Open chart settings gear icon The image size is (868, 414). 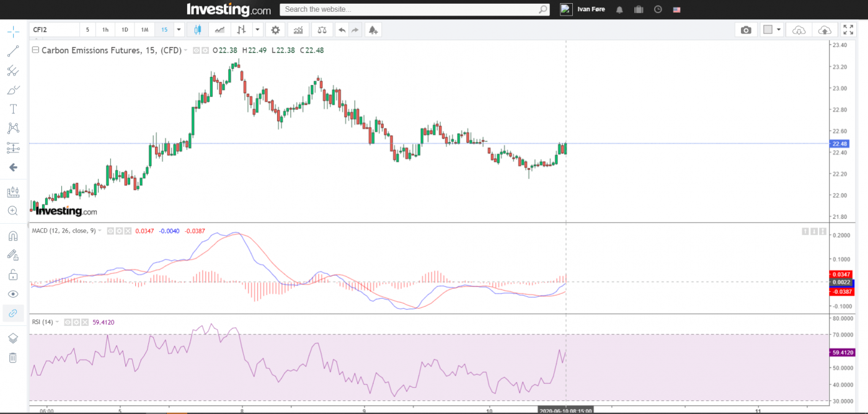pyautogui.click(x=275, y=30)
